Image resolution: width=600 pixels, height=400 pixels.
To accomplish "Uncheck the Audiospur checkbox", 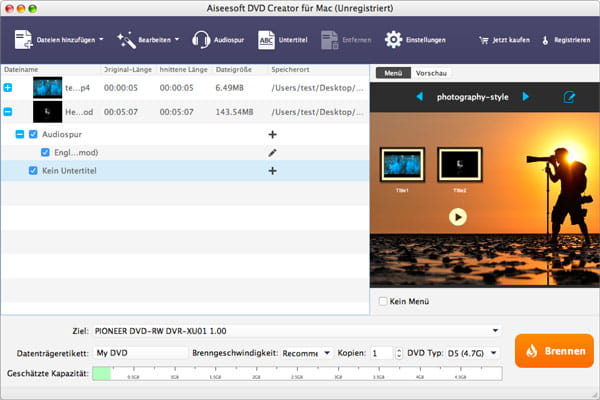I will tap(33, 134).
